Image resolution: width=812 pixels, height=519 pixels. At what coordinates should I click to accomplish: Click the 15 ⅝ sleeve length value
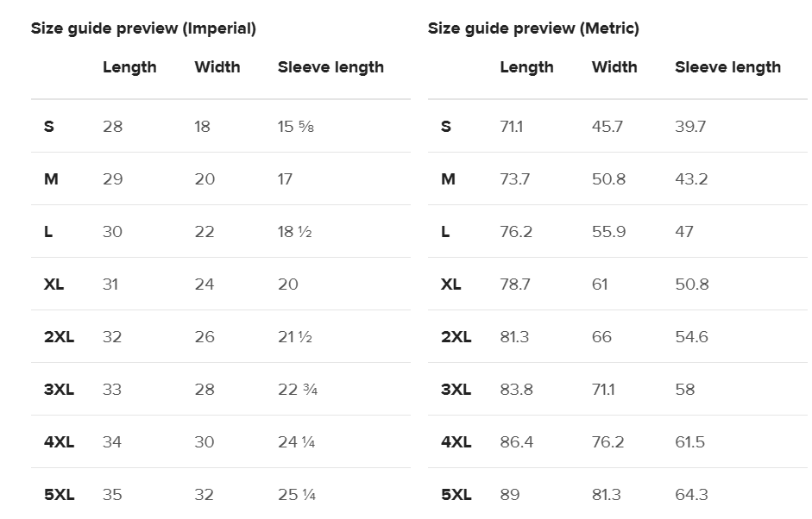pyautogui.click(x=295, y=127)
